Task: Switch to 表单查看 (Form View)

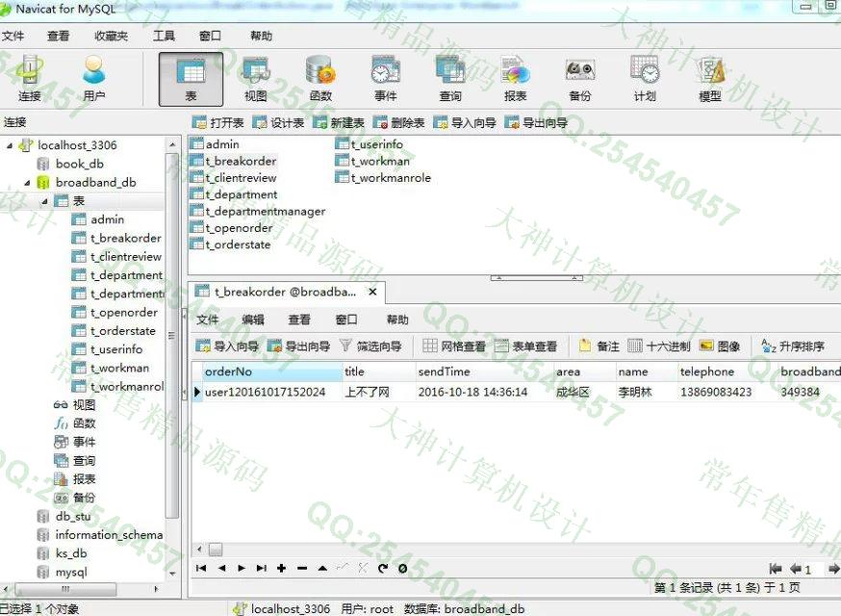Action: 525,346
